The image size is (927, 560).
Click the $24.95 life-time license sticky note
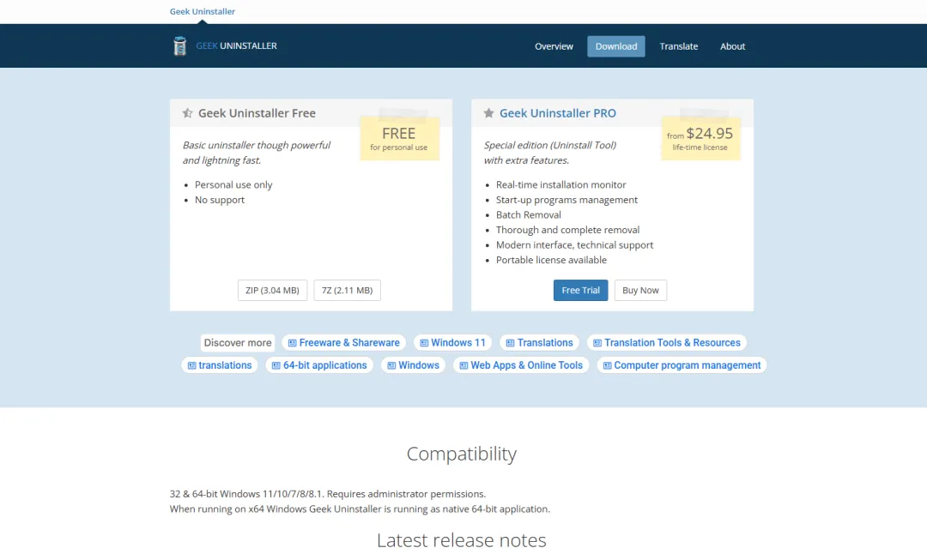(700, 137)
